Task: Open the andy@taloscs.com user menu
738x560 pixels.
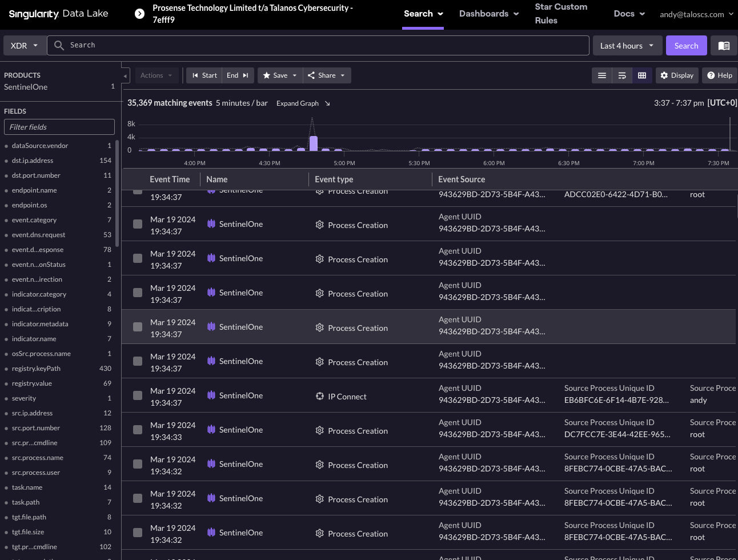Action: click(696, 14)
